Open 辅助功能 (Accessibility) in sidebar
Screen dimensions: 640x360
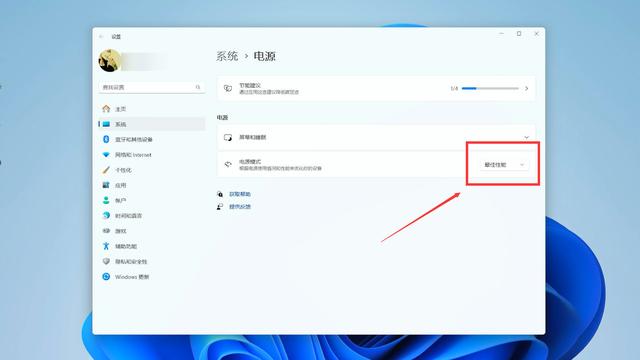point(151,246)
